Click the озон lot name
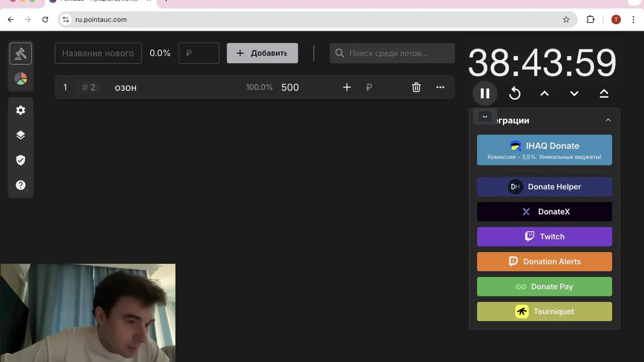The width and height of the screenshot is (644, 362). pos(126,87)
